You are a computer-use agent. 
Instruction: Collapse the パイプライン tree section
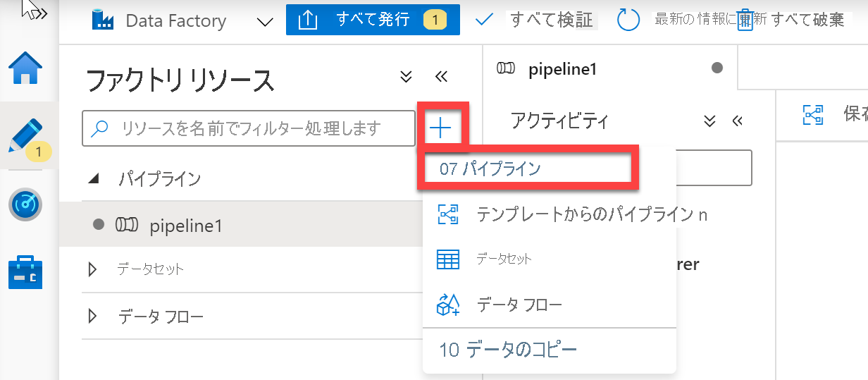[93, 179]
